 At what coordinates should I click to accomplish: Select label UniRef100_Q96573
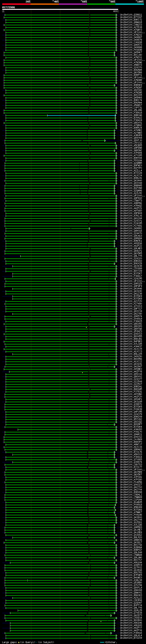pyautogui.click(x=131, y=45)
